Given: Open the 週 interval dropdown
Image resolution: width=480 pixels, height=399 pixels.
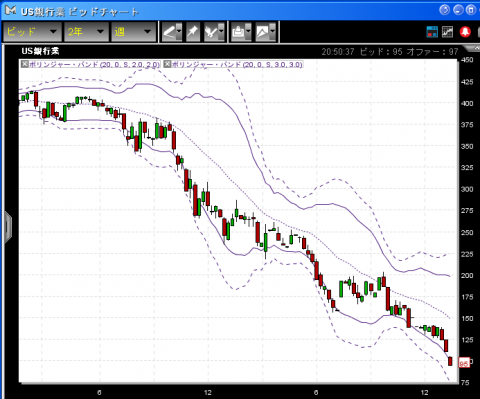Looking at the screenshot, I should pos(134,32).
